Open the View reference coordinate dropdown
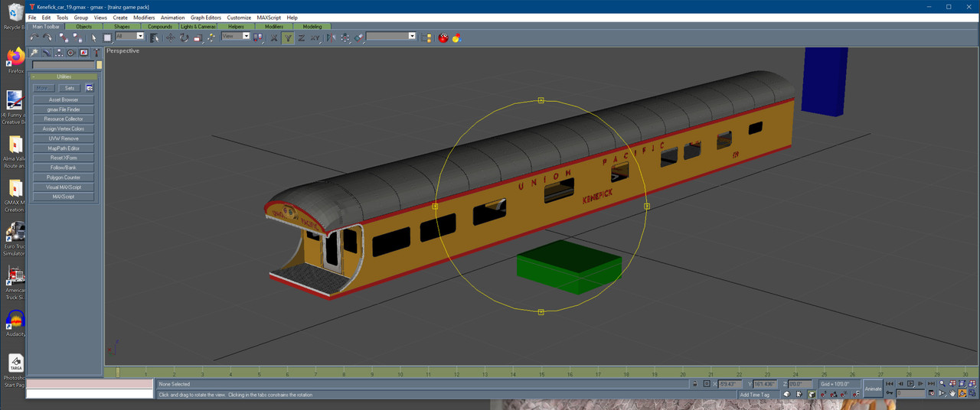 pos(236,36)
